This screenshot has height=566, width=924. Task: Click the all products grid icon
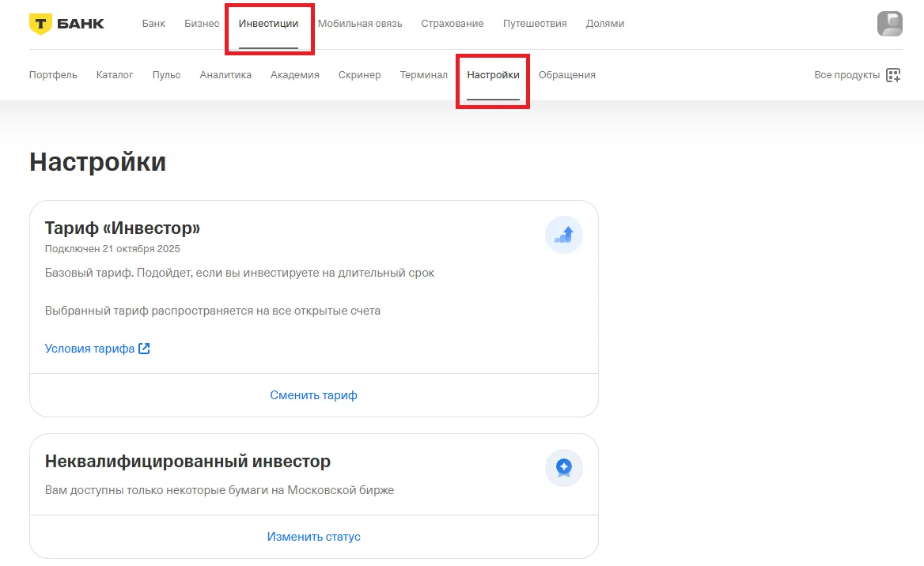(893, 75)
